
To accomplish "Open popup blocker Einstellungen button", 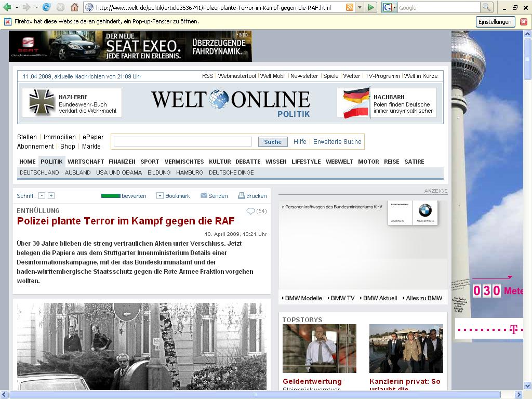I will pyautogui.click(x=495, y=22).
